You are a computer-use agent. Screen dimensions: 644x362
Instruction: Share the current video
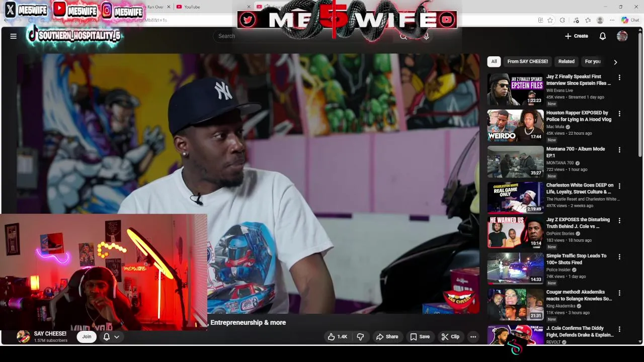[x=387, y=337]
